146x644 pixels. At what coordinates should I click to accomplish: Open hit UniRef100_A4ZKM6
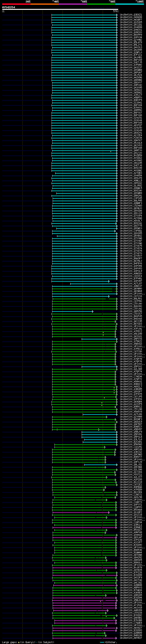click(x=131, y=77)
